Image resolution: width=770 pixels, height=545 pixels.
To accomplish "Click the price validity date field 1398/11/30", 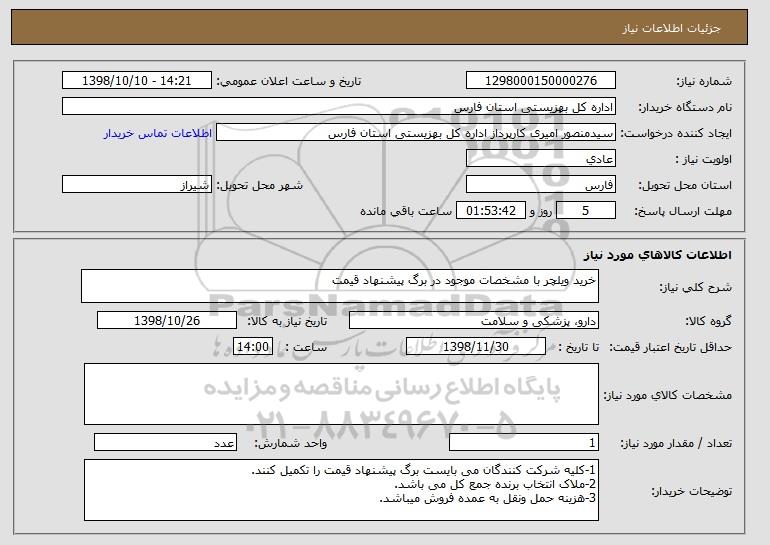I will [x=476, y=347].
